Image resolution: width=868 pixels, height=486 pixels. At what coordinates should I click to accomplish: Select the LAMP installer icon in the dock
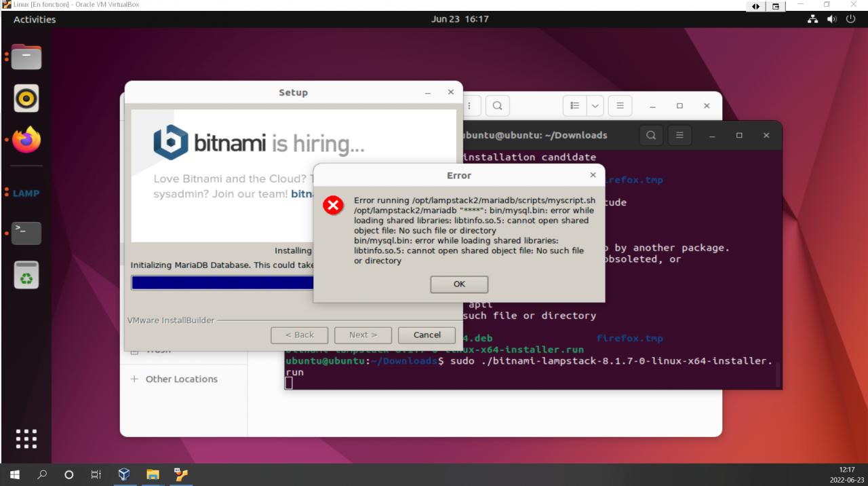(x=26, y=193)
